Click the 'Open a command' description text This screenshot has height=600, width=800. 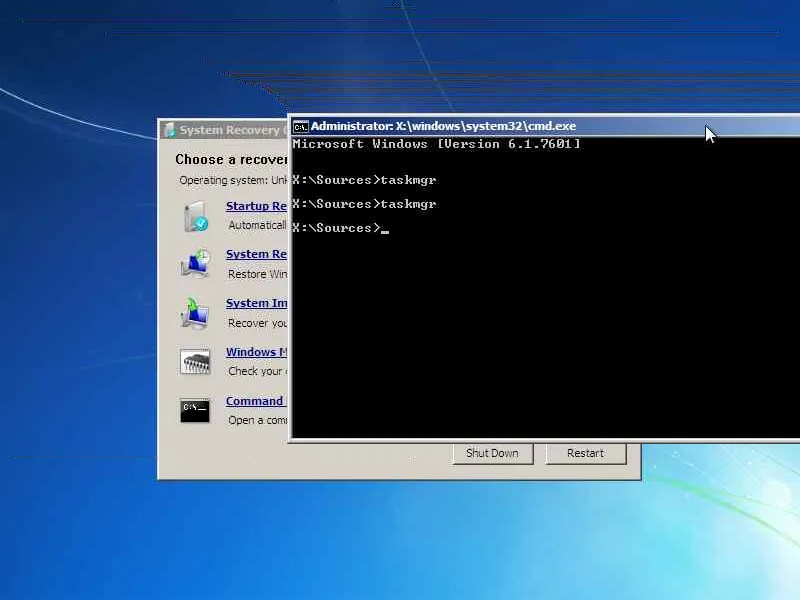coord(257,420)
